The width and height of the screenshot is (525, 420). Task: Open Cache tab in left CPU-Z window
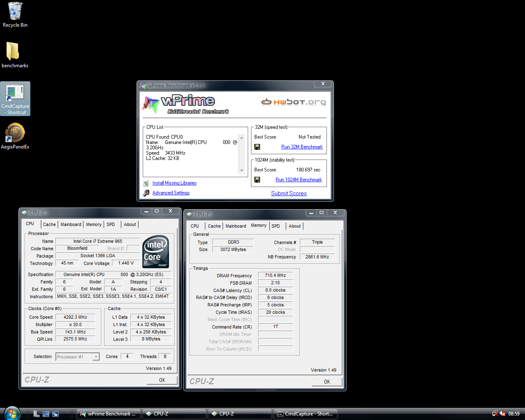49,224
